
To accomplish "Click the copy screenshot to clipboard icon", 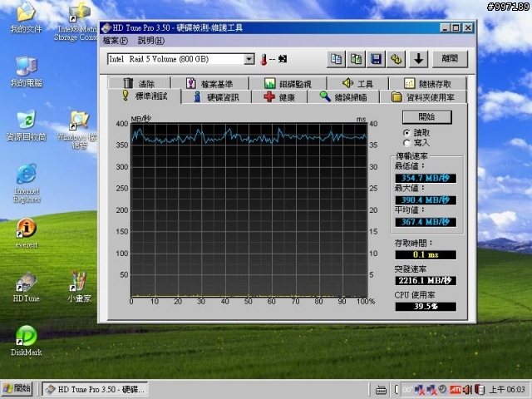I will click(356, 59).
